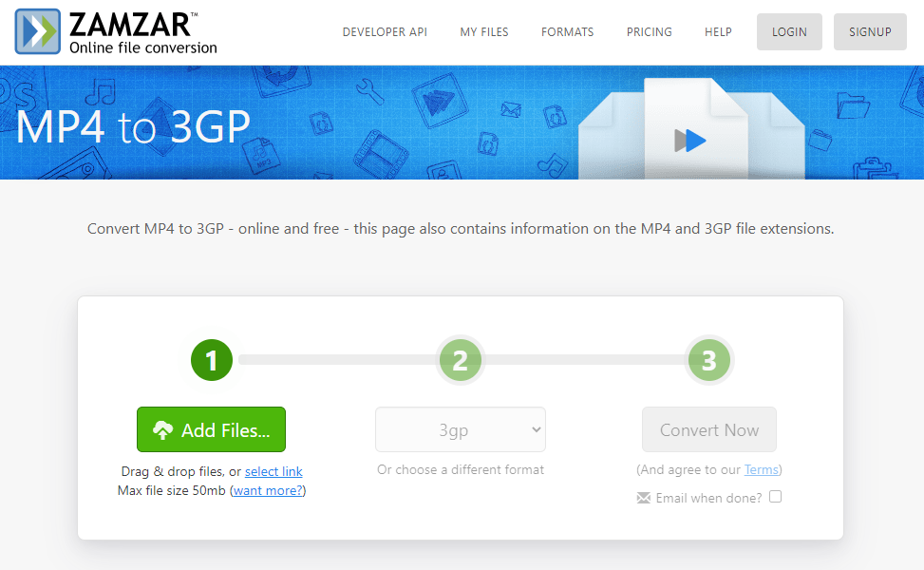
Task: Click the green step 1 circle
Action: [x=211, y=360]
